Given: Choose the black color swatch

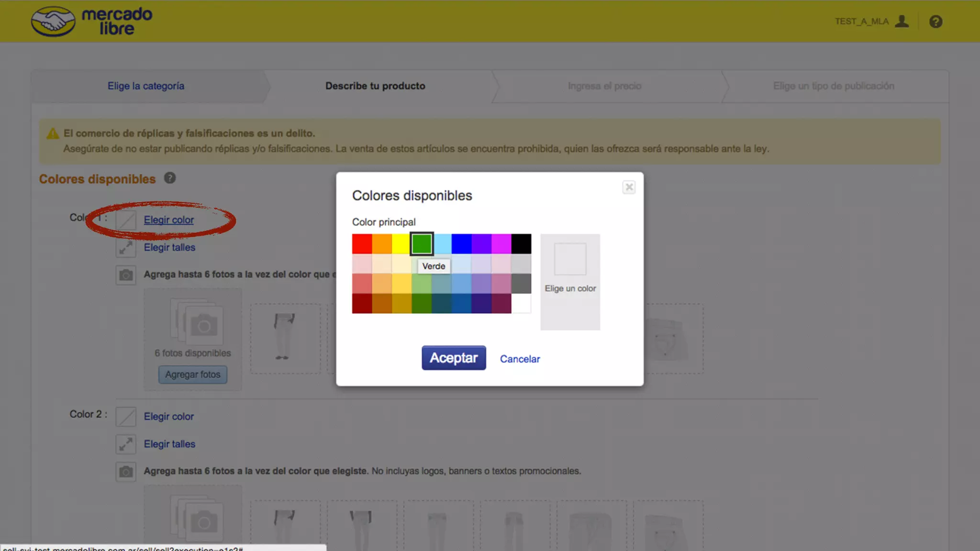Looking at the screenshot, I should click(x=521, y=244).
